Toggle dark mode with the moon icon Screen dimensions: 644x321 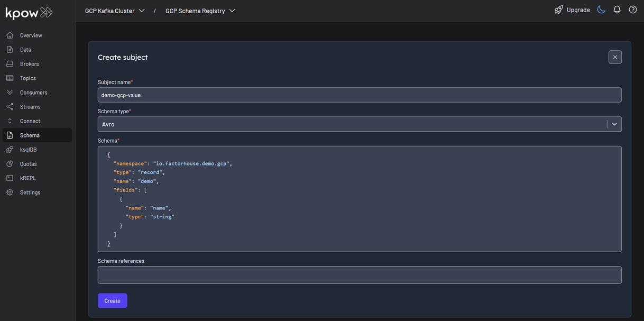tap(601, 10)
